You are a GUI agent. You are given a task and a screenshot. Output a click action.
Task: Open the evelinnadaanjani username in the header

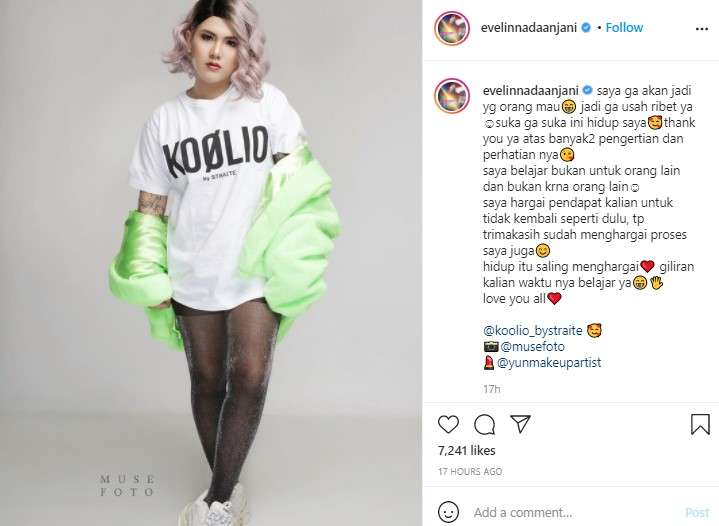(x=529, y=28)
